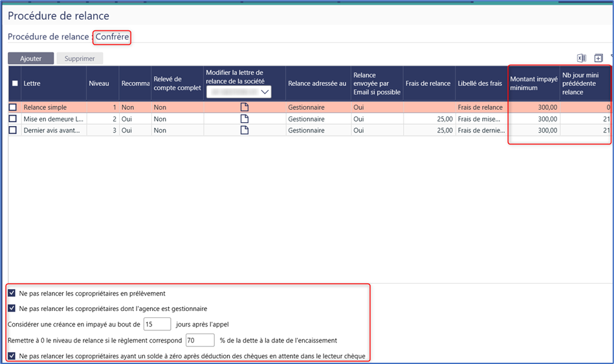Export the table to Excel icon

pyautogui.click(x=582, y=58)
